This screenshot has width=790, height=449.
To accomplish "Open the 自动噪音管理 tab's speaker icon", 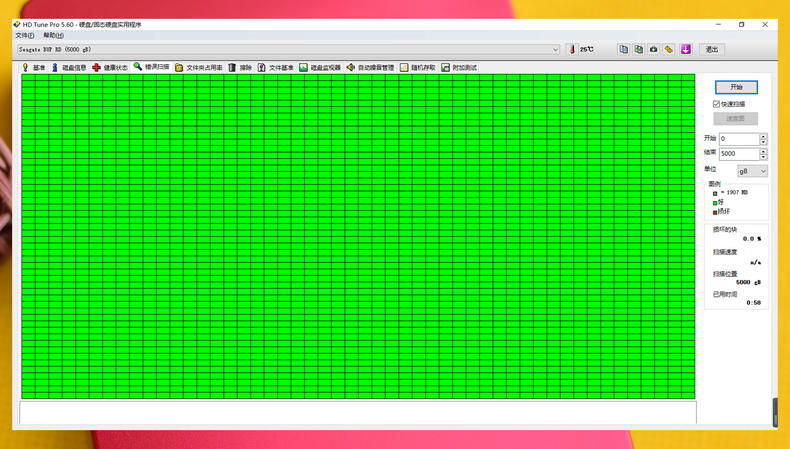I will (351, 68).
